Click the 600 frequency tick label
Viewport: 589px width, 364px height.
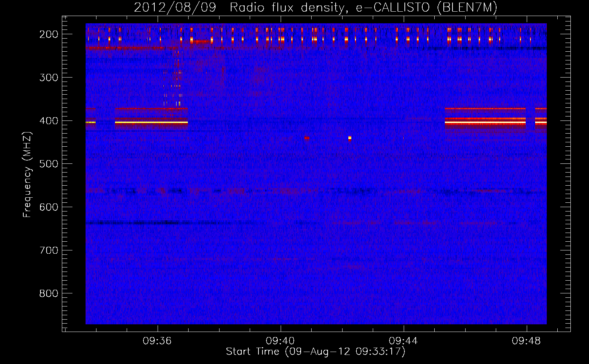coord(49,207)
